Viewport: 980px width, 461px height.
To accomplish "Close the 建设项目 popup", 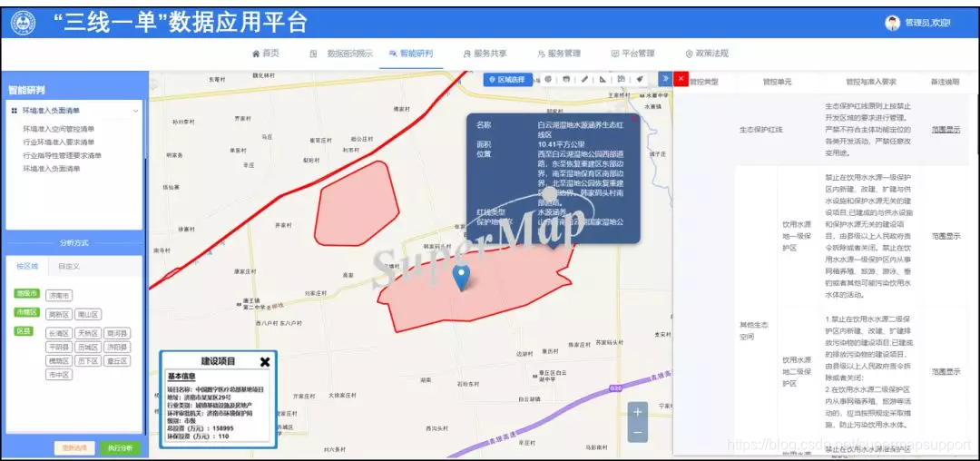I will 265,362.
